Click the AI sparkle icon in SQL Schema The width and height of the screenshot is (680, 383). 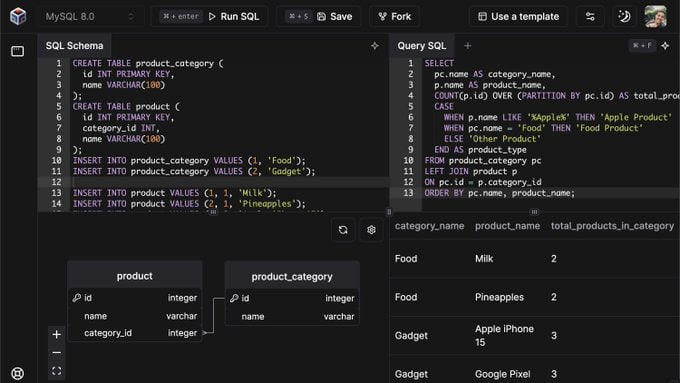[375, 46]
